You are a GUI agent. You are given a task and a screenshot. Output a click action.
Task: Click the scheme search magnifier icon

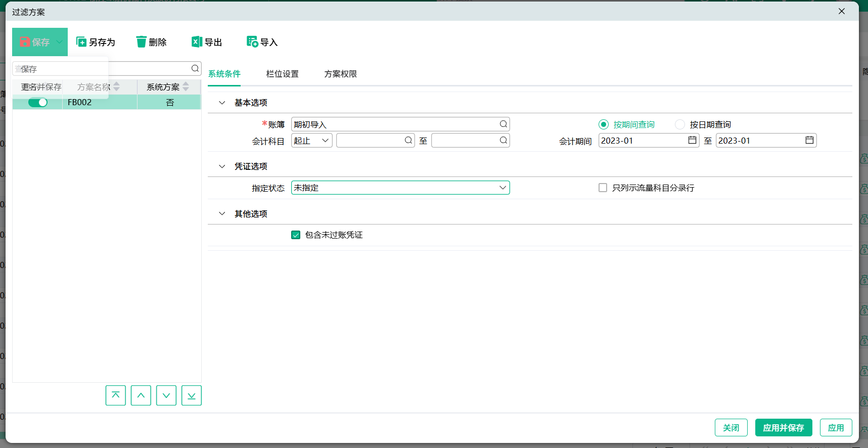(x=195, y=69)
